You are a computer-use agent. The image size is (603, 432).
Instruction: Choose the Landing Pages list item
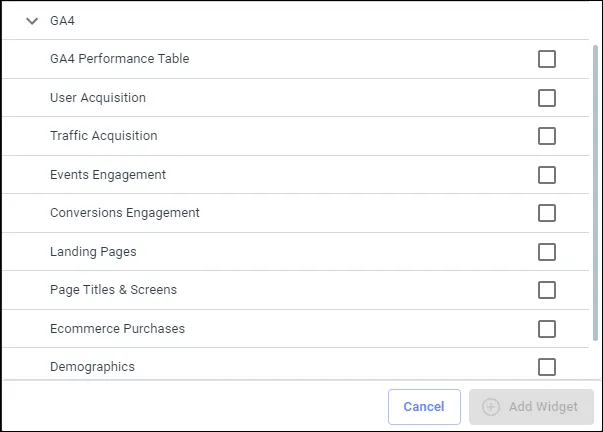295,252
